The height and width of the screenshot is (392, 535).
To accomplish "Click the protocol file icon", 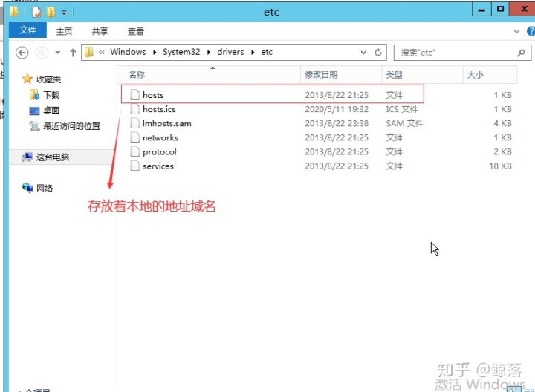I will pyautogui.click(x=135, y=151).
